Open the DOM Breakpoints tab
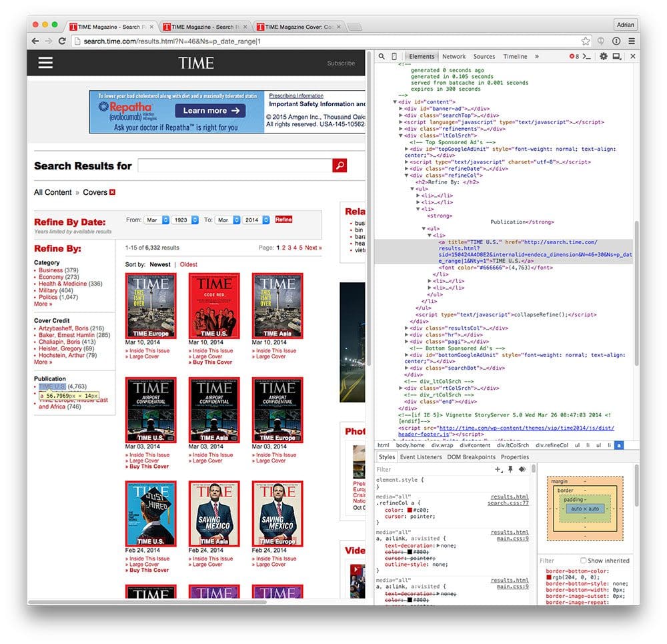667x644 pixels. pos(472,456)
